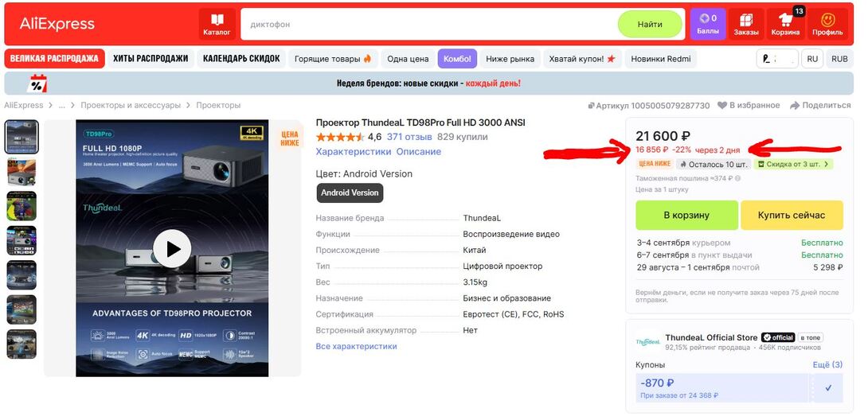Open Комбо! tab
The width and height of the screenshot is (868, 420).
click(457, 59)
